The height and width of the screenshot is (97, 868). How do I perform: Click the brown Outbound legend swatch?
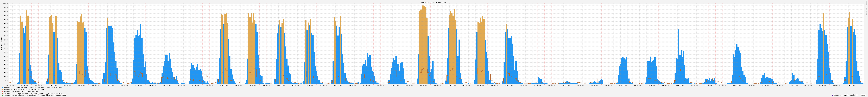pos(3,93)
